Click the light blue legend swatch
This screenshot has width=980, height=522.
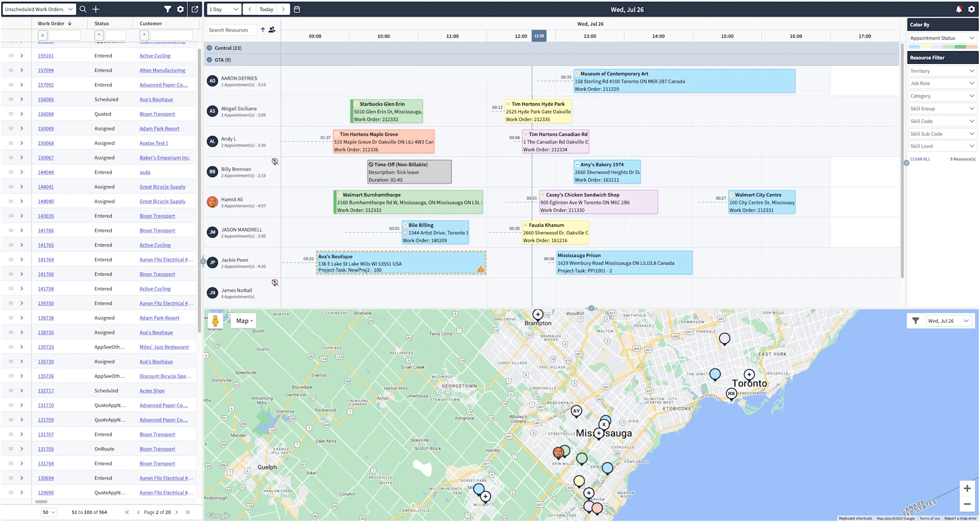coord(915,47)
